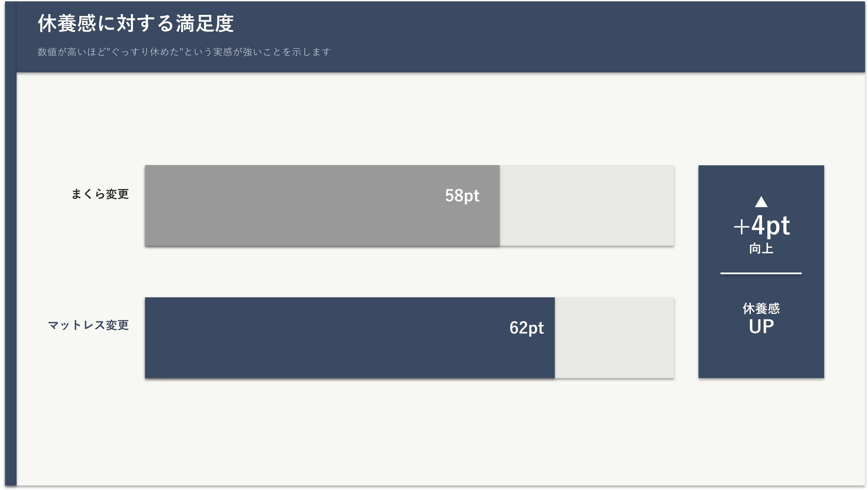Click the light unfilled portion of マットレス変更 bar
Viewport: 868px width, 490px height.
[614, 338]
